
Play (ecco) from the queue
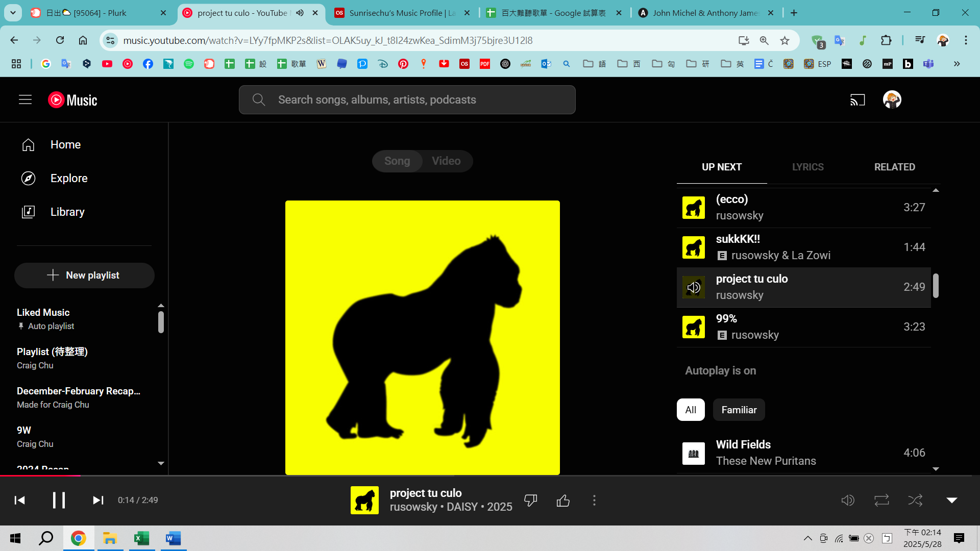tap(803, 208)
